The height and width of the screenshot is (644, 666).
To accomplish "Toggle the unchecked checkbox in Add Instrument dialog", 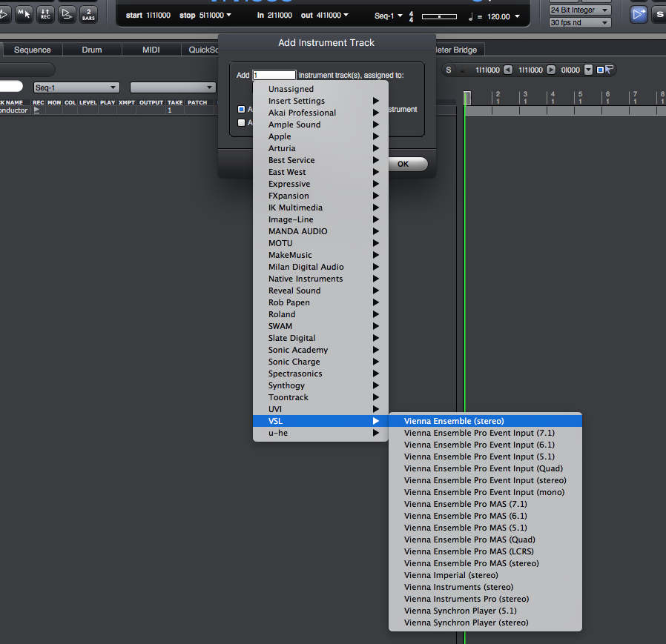I will point(241,123).
